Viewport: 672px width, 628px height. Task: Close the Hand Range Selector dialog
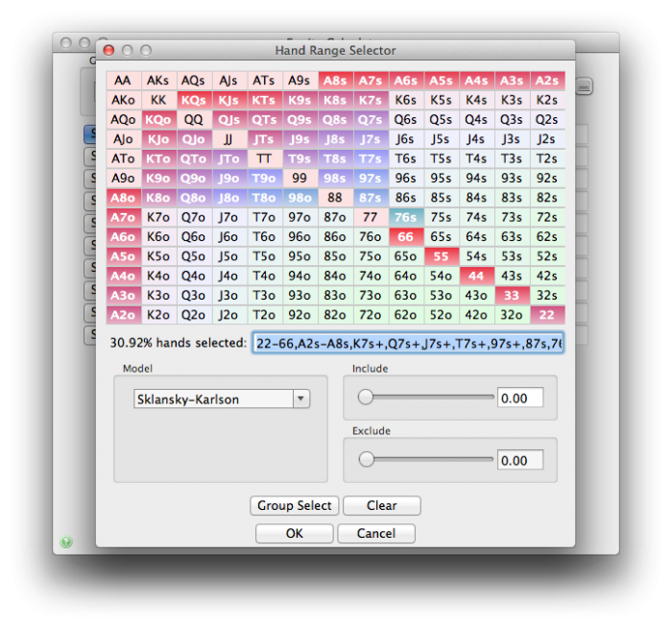[108, 50]
